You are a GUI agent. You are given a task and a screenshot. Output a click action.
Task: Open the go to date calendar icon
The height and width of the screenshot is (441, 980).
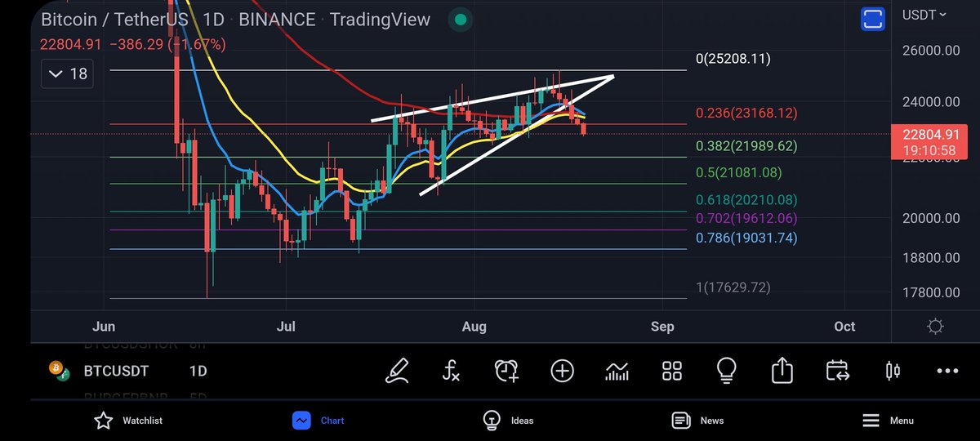[x=837, y=371]
